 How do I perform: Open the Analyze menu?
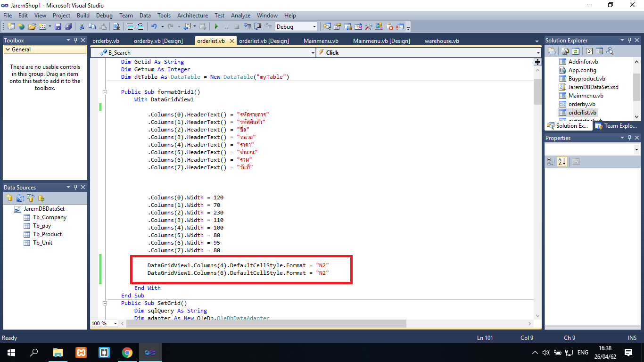click(x=240, y=16)
